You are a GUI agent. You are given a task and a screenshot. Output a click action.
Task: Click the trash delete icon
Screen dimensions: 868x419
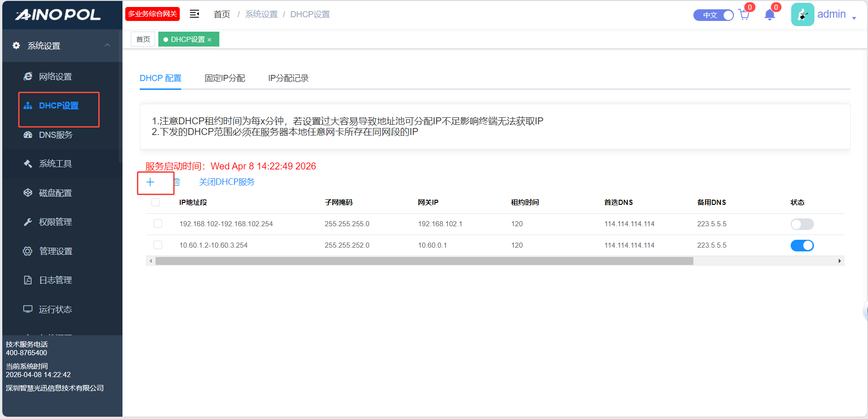coord(177,182)
